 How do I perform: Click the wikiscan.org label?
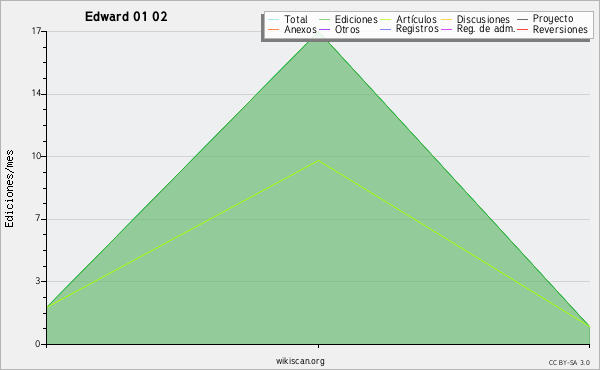300,361
